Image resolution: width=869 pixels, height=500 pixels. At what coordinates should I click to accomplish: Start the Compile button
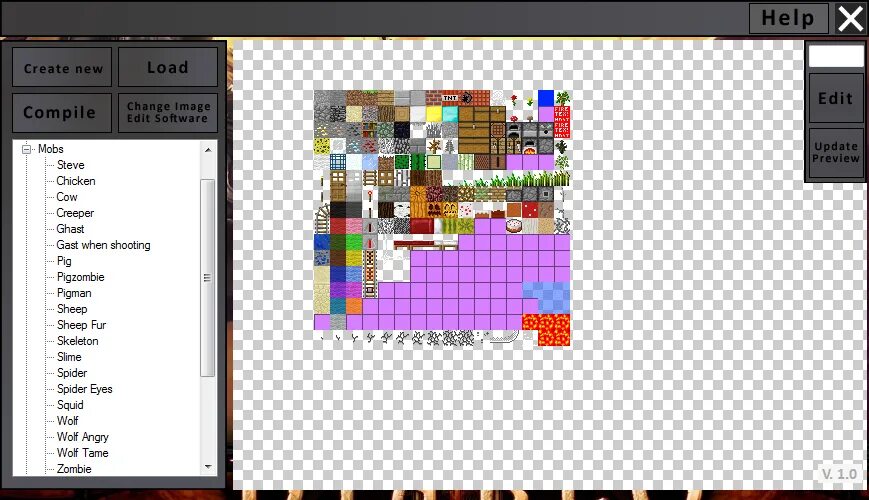pos(62,113)
